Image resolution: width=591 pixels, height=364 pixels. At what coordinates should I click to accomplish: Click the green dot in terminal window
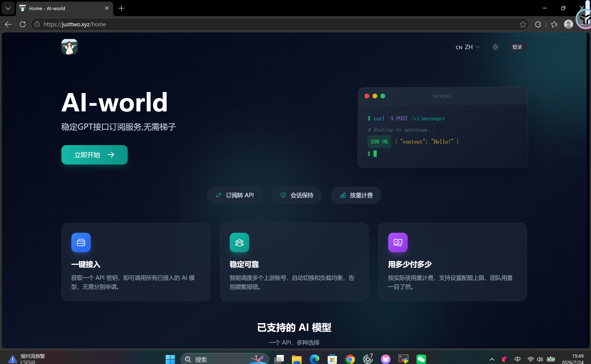(383, 96)
